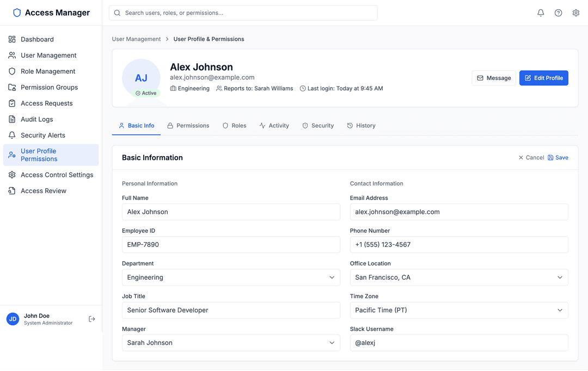Image resolution: width=588 pixels, height=371 pixels.
Task: Click the User Management breadcrumb link
Action: tap(136, 39)
